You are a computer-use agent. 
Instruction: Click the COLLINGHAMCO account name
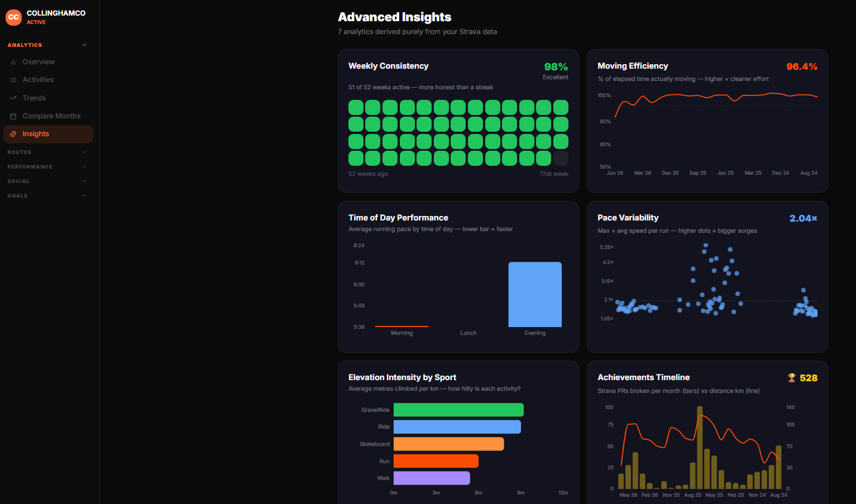[56, 13]
